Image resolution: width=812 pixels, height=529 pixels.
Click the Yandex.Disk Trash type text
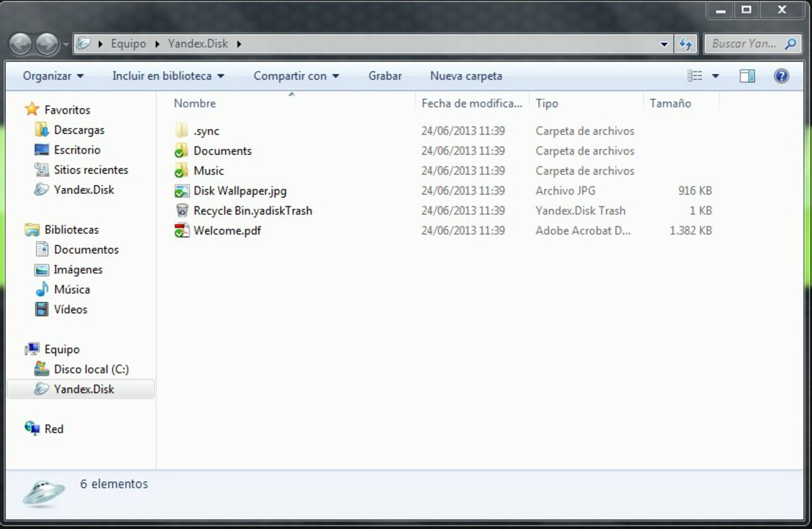pyautogui.click(x=581, y=211)
